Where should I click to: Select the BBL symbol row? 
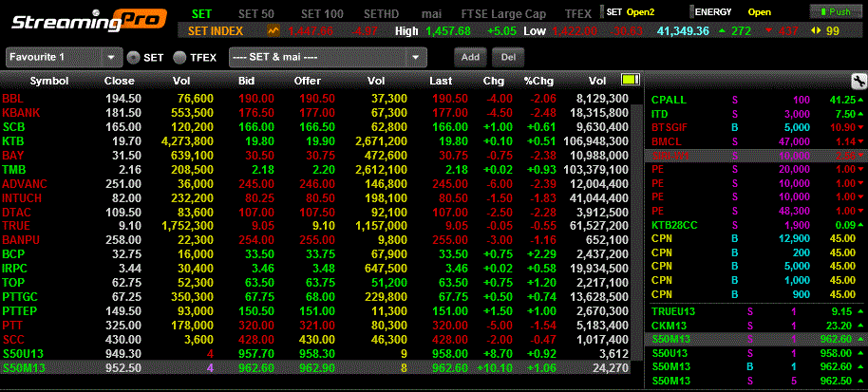(x=315, y=99)
